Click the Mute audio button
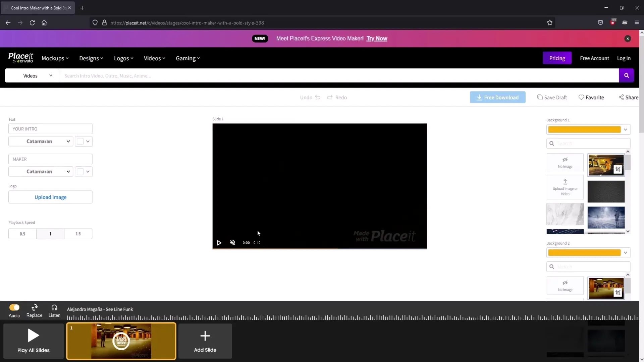The height and width of the screenshot is (362, 644). (x=232, y=243)
